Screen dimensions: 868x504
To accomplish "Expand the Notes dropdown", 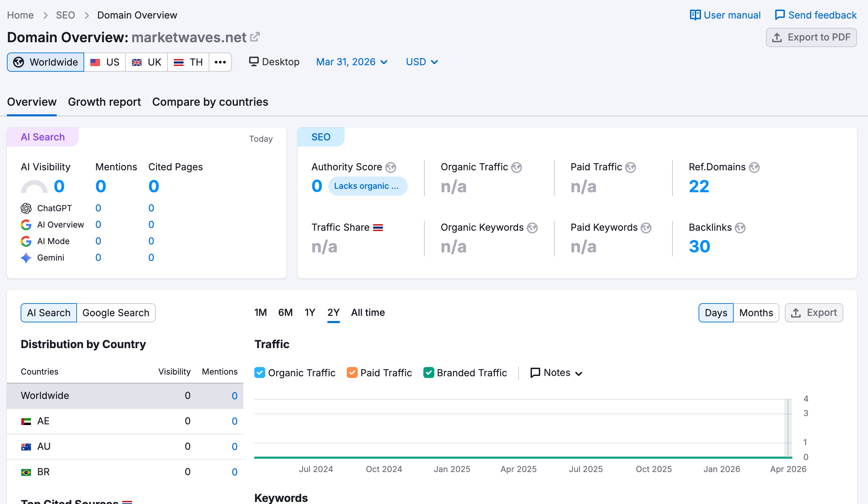I will pos(556,373).
